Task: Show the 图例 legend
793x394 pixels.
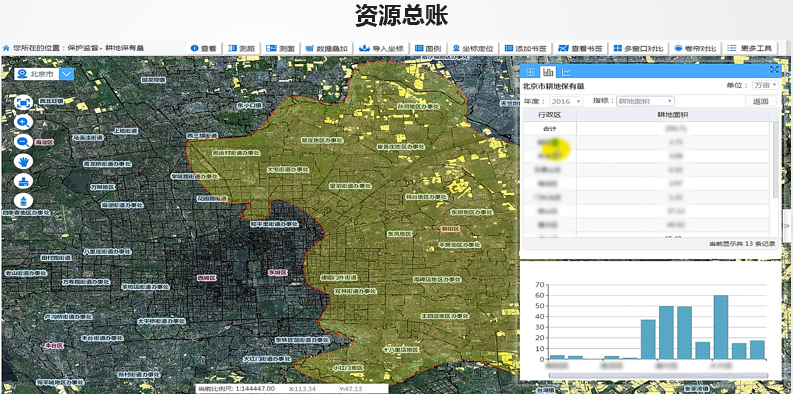Action: coord(428,49)
